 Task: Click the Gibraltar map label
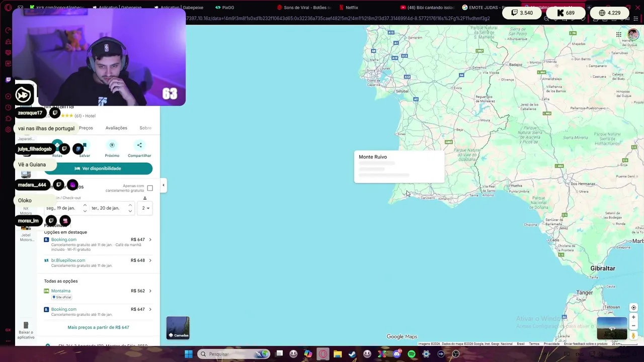click(603, 268)
